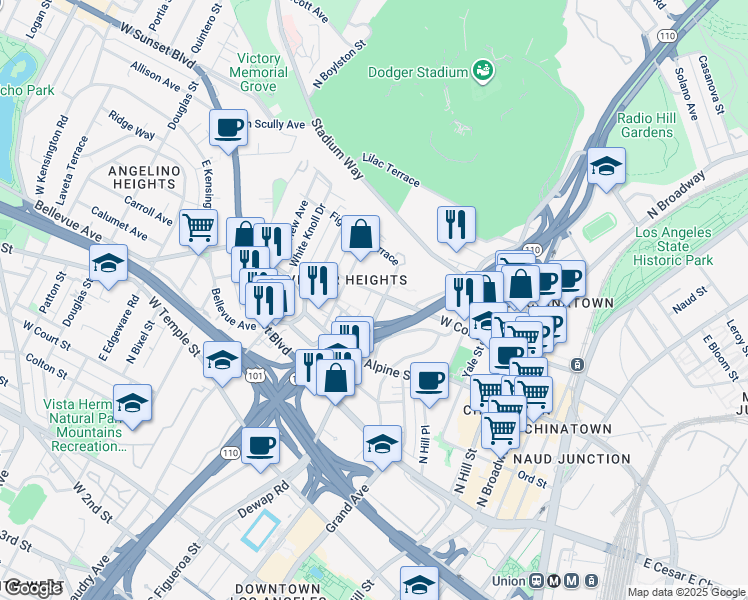
Task: Click the school marker above Grand Ave
Action: [382, 447]
